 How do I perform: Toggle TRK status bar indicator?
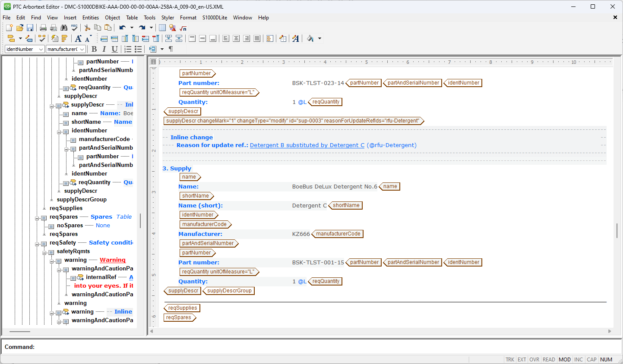(510, 360)
